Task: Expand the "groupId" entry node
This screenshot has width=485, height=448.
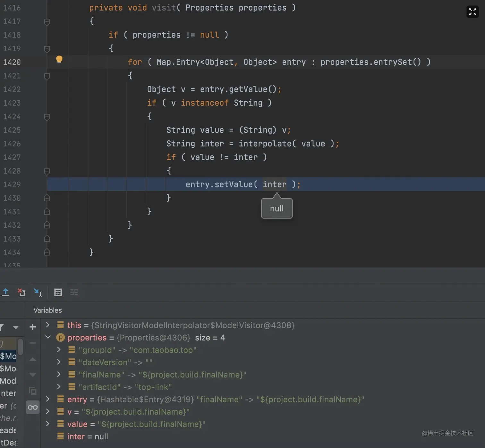Action: click(x=59, y=349)
